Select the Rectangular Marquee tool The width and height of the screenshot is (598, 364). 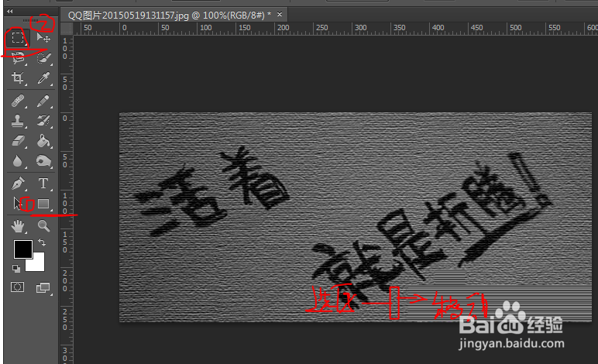coord(18,37)
